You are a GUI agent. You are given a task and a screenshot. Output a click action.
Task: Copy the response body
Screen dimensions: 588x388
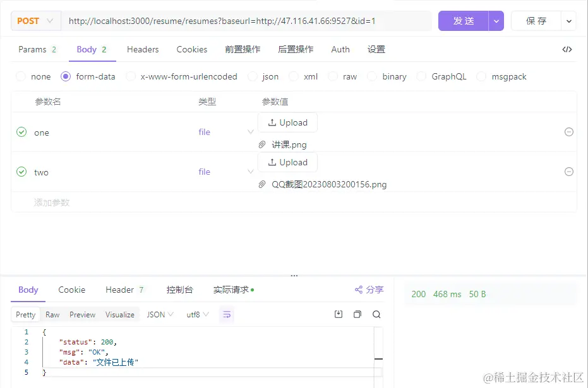[357, 314]
